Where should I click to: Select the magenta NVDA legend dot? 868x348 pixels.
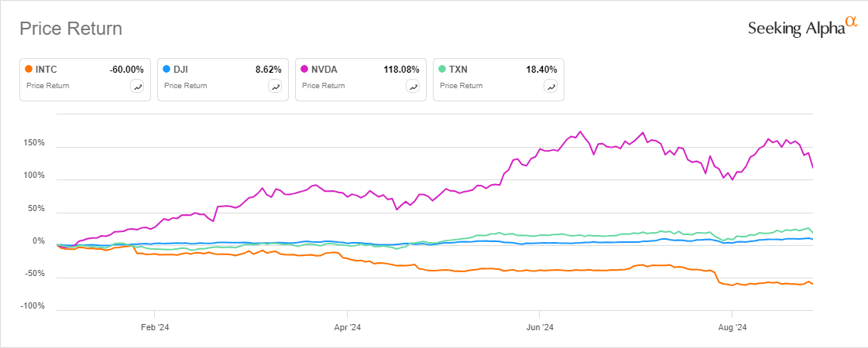[304, 69]
